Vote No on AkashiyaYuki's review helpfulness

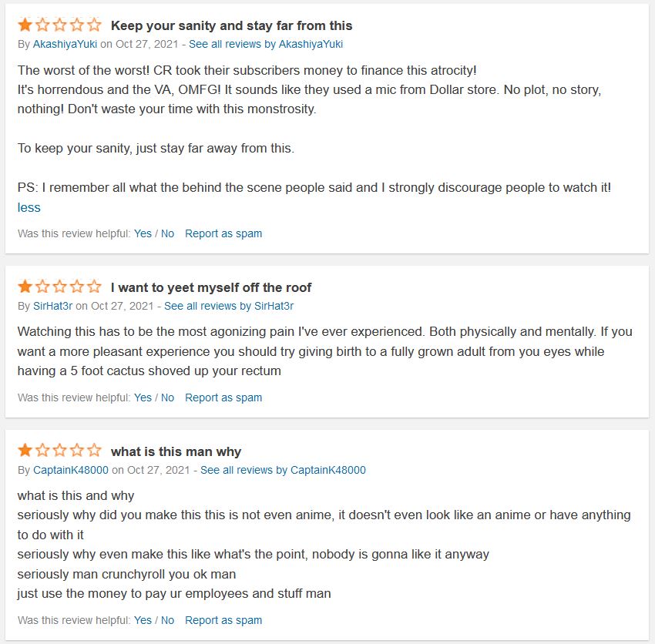point(167,233)
